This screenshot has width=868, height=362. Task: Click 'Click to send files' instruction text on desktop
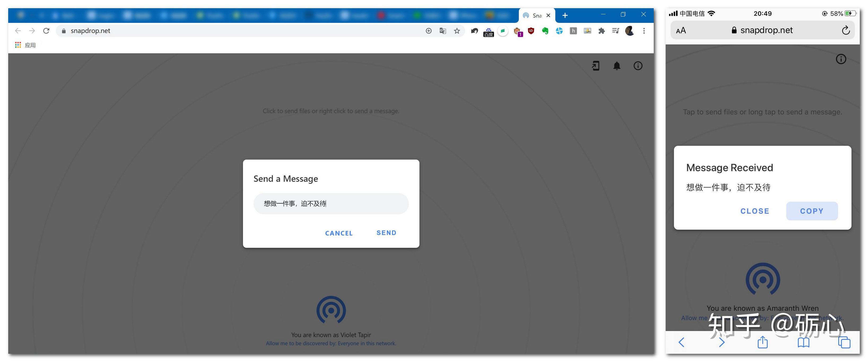[331, 111]
